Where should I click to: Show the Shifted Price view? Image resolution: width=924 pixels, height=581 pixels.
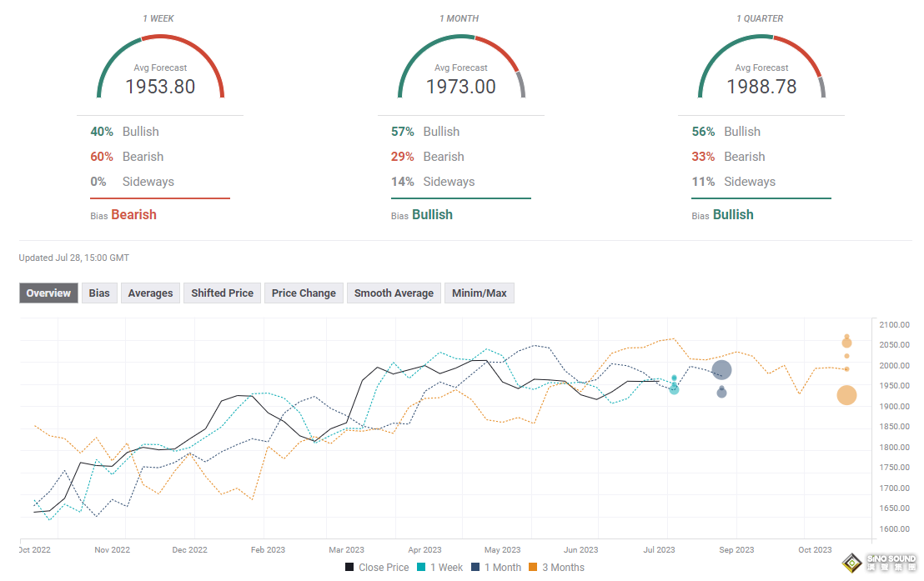pos(222,293)
